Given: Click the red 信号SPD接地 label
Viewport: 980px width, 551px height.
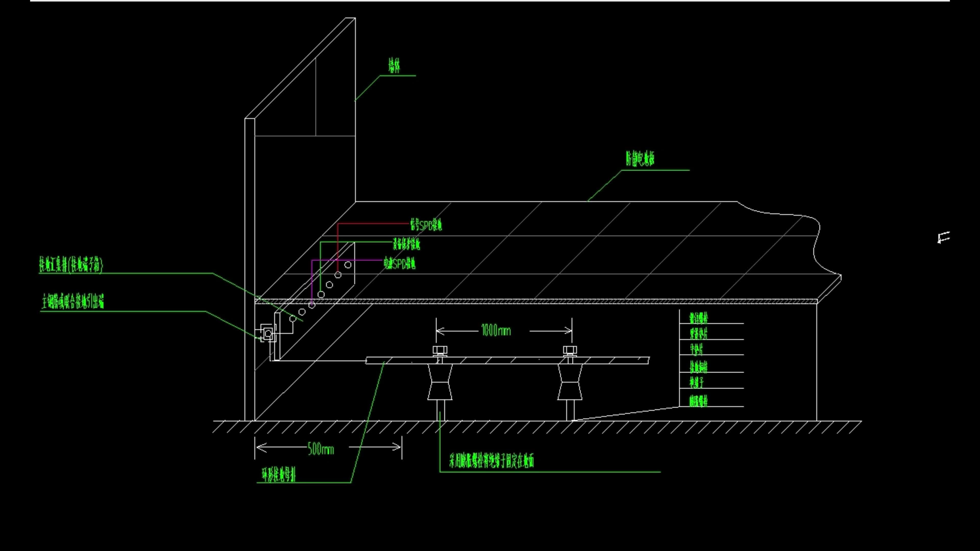Looking at the screenshot, I should (426, 225).
